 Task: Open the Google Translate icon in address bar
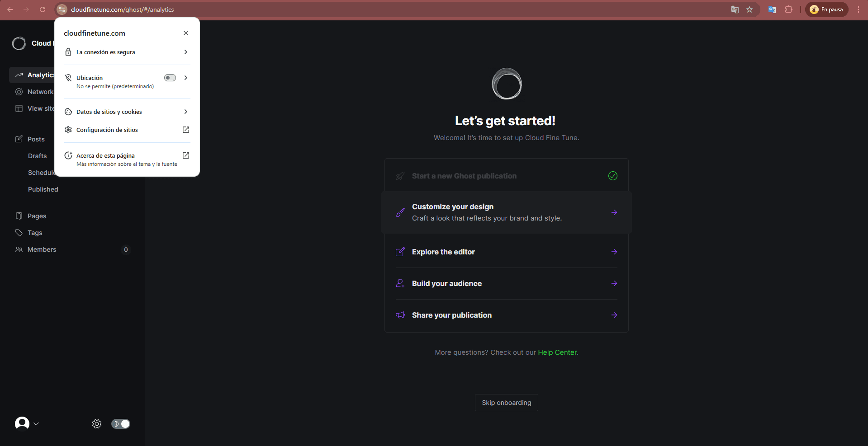coord(735,9)
